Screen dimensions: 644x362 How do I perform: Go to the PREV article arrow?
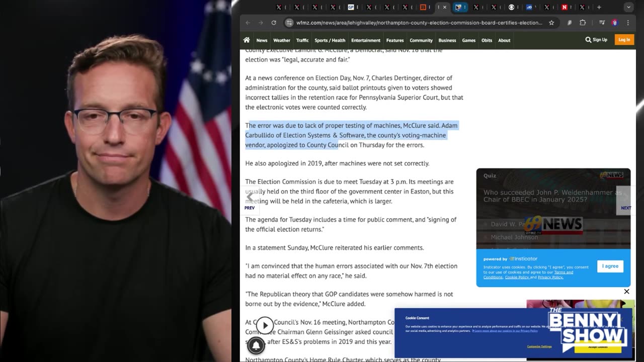(250, 201)
